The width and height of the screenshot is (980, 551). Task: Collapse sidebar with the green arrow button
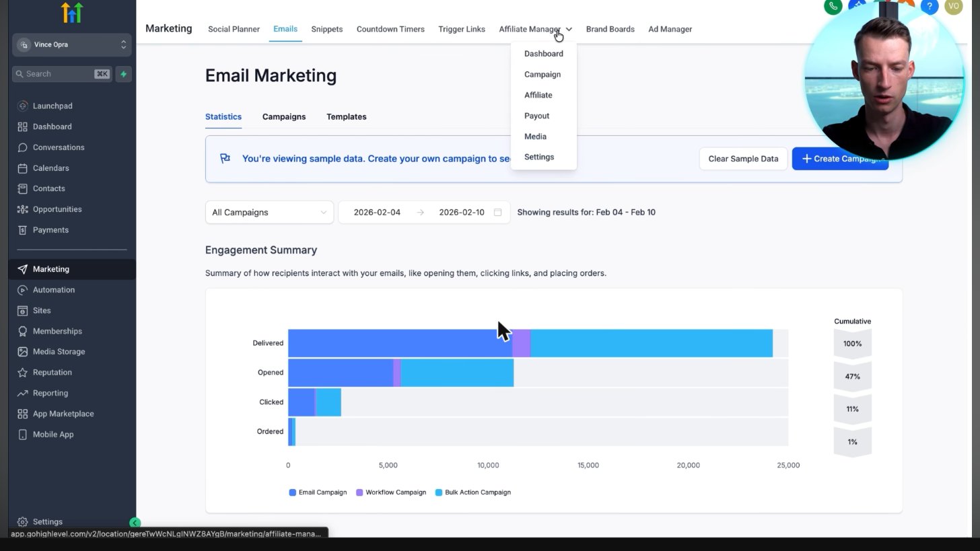[x=135, y=523]
